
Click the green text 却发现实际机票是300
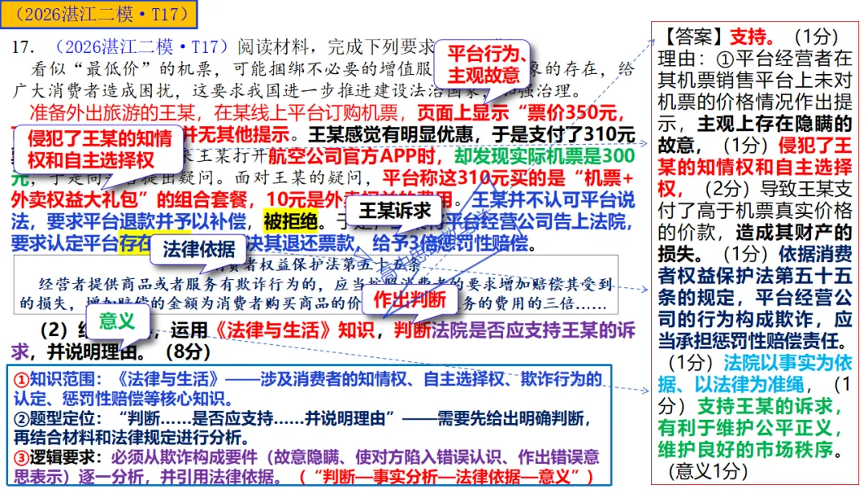[545, 156]
